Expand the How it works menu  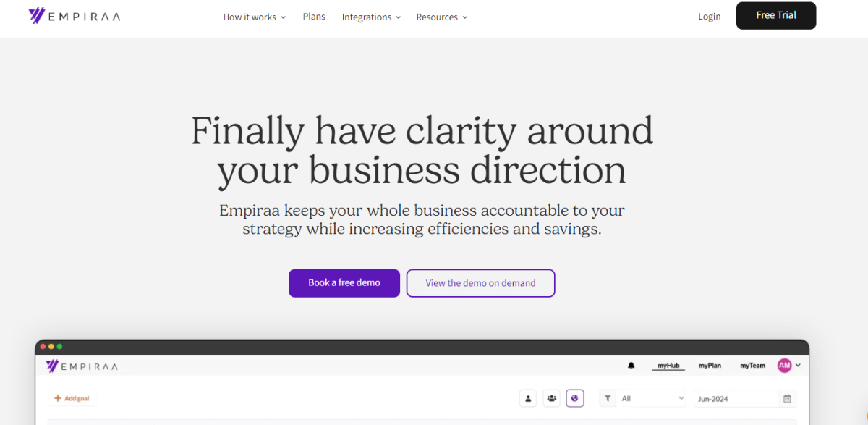tap(255, 17)
